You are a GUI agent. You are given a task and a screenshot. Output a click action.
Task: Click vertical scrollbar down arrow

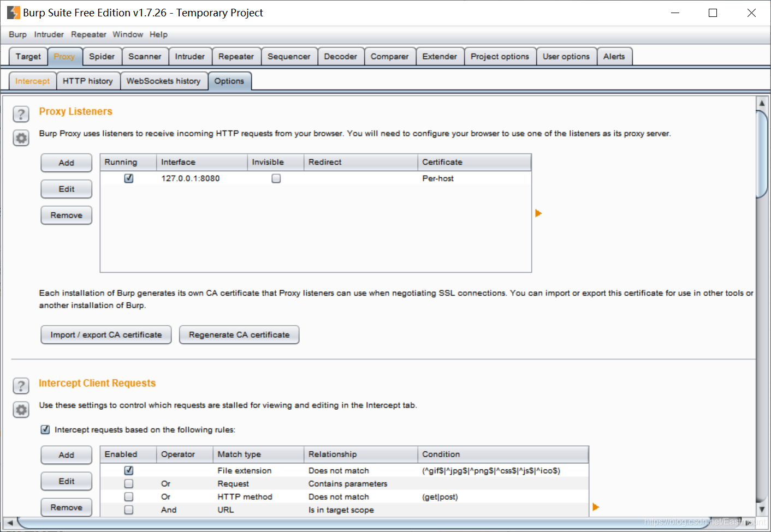762,509
